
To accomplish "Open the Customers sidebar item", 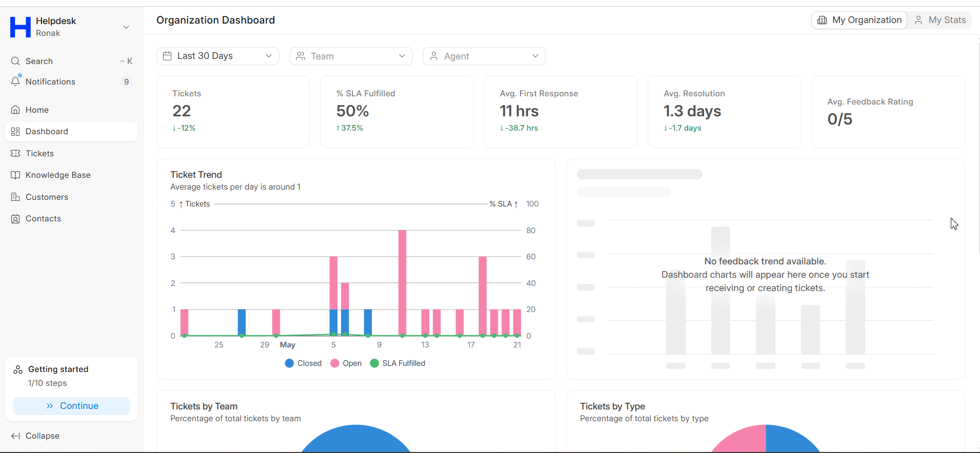I will pos(72,197).
